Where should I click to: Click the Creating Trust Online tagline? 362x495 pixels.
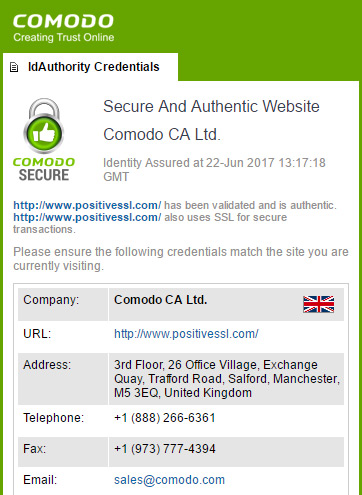point(64,37)
